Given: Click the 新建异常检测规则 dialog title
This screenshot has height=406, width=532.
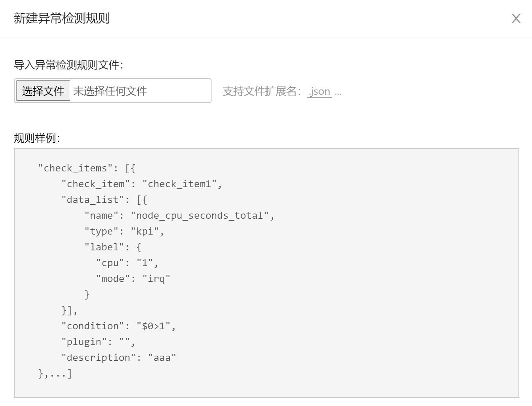Looking at the screenshot, I should point(62,18).
